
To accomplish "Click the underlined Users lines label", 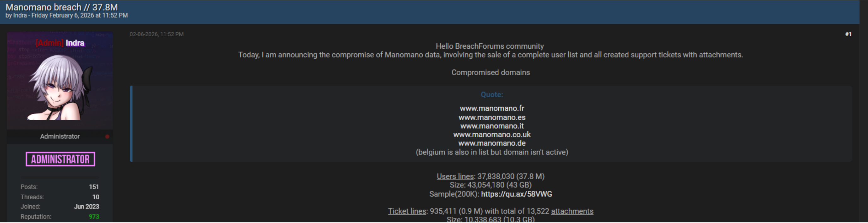I will pyautogui.click(x=455, y=177).
